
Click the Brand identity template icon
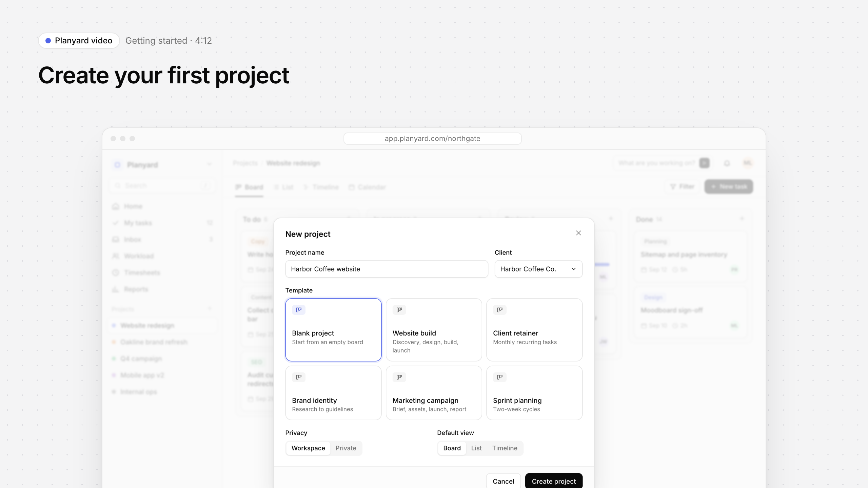[x=299, y=377]
